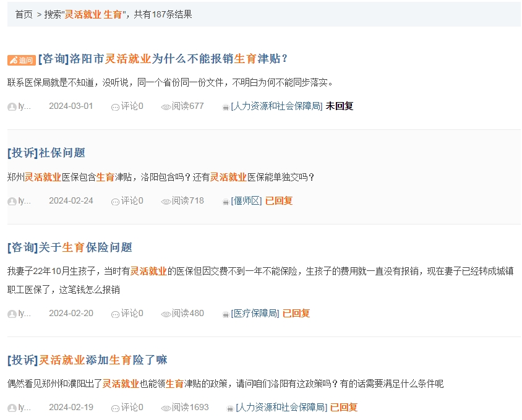Click department icon before 未回复 post's 人力资源和社会保障局
This screenshot has height=420, width=522.
(226, 107)
